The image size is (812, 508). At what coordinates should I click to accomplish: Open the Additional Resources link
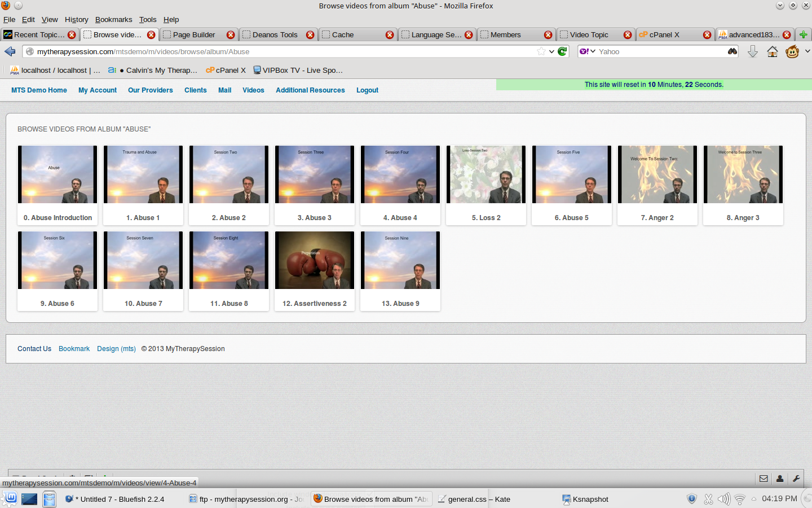tap(310, 90)
